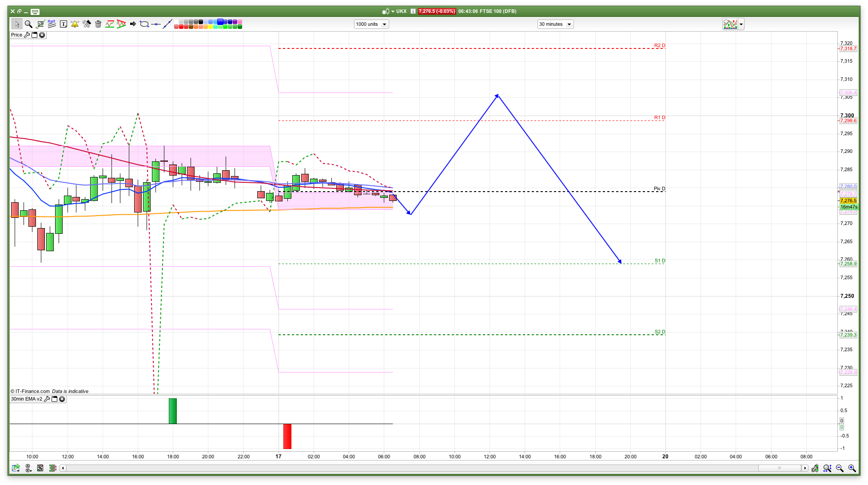Select the ellipse drawing tool
Image resolution: width=868 pixels, height=485 pixels.
coord(144,24)
